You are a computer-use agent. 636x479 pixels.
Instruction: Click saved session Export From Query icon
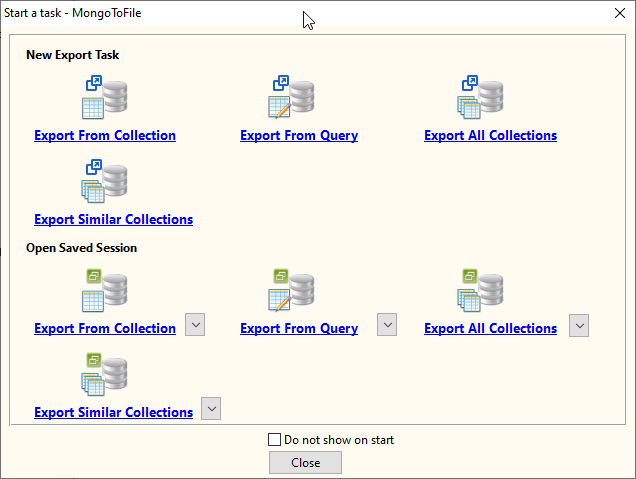coord(291,291)
